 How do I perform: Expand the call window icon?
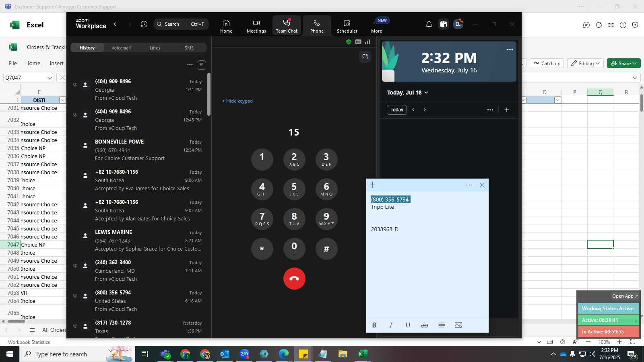[365, 57]
